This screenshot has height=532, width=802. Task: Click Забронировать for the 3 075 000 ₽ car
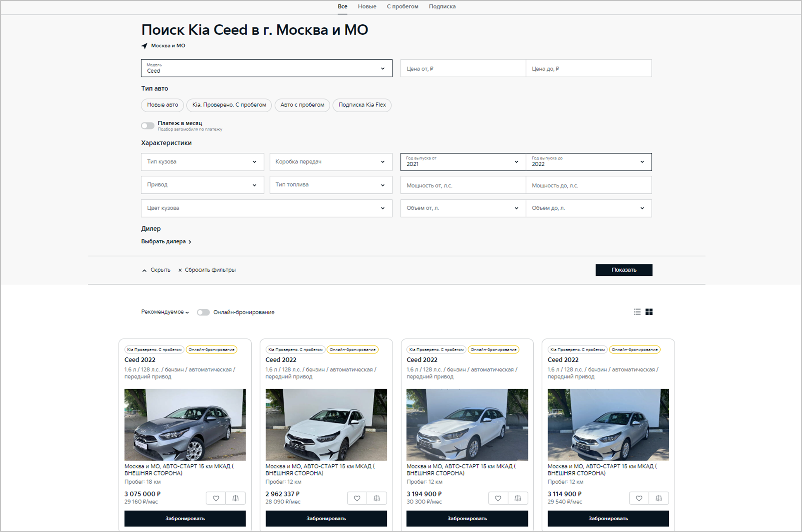point(185,518)
